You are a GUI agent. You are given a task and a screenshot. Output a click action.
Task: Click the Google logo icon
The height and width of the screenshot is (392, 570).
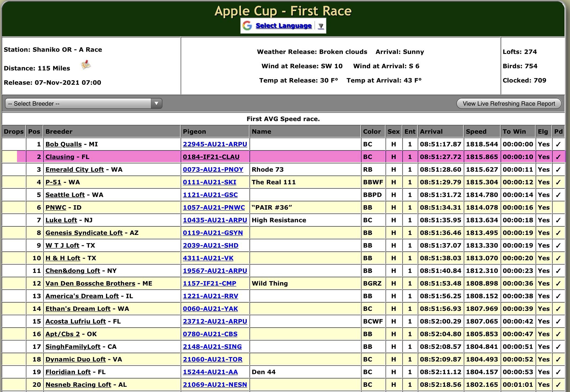[247, 26]
